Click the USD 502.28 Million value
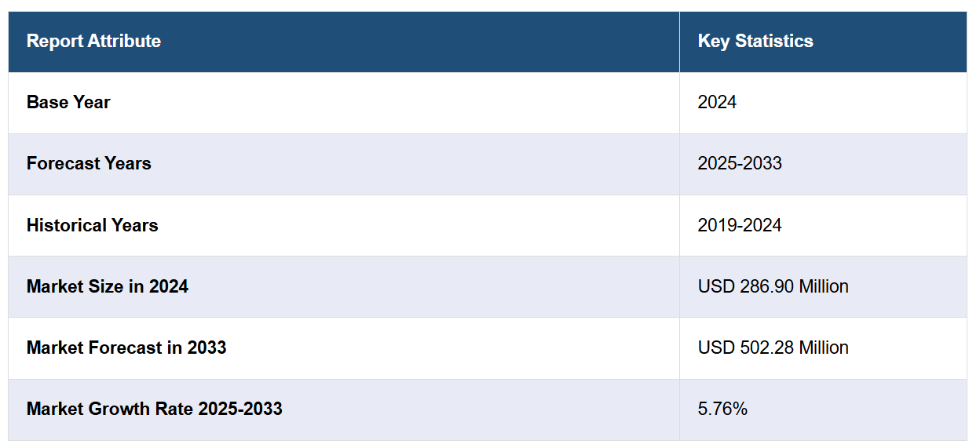 tap(773, 348)
